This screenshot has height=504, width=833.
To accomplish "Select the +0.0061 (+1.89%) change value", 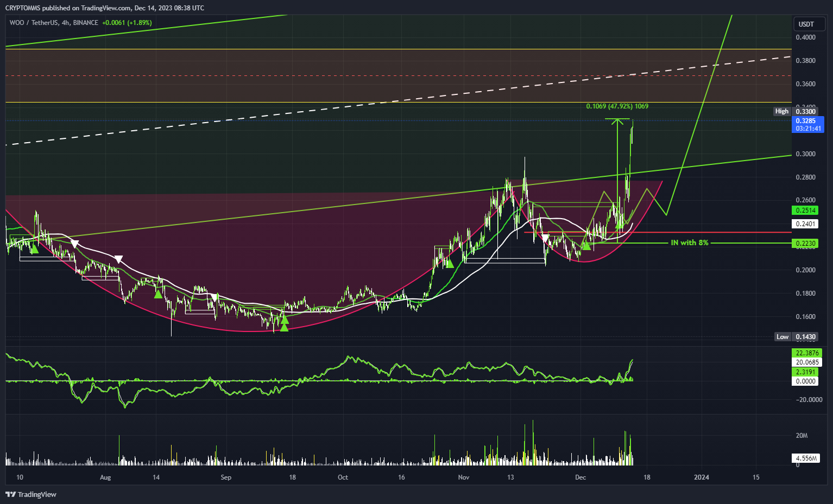I will click(x=127, y=23).
